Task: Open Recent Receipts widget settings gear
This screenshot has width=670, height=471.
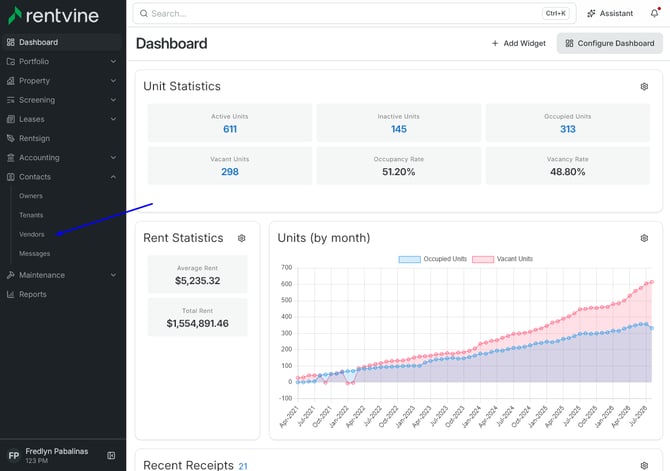Action: coord(644,465)
